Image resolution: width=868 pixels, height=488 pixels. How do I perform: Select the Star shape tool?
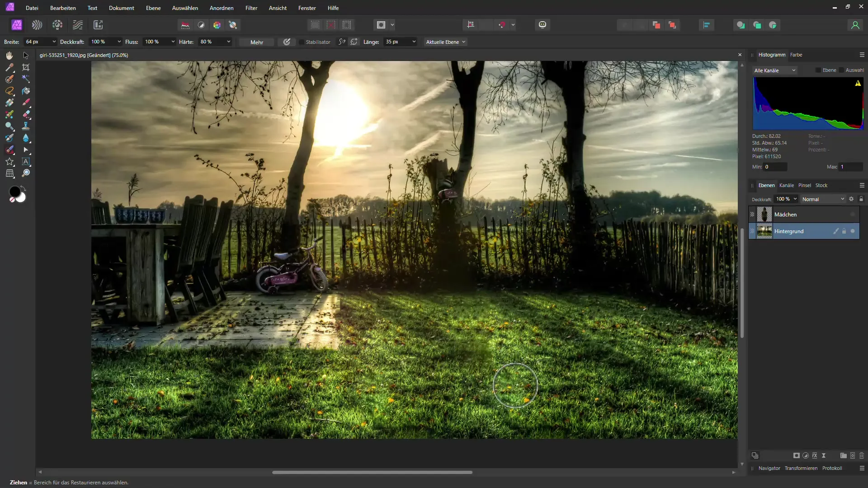point(9,161)
